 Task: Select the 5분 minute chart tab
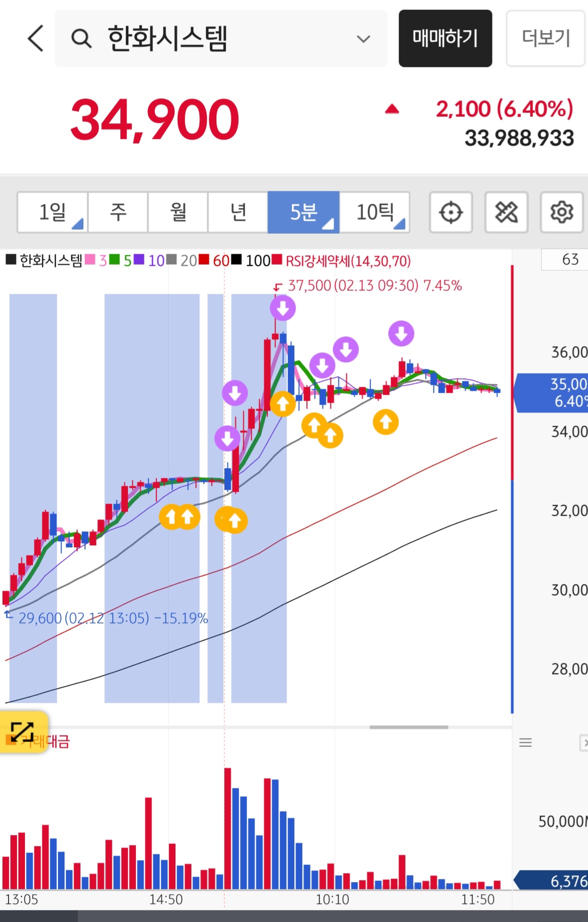[304, 212]
